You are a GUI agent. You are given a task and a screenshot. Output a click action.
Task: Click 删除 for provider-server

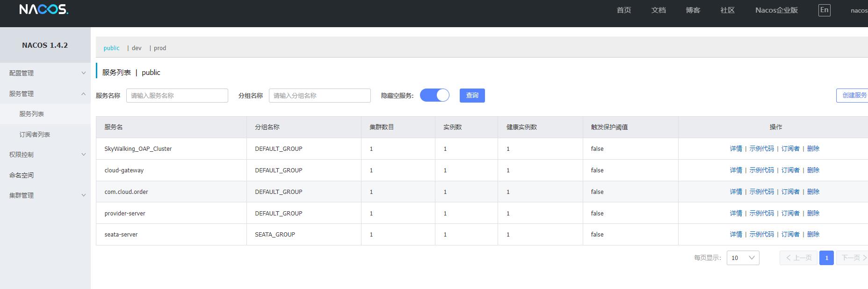click(813, 213)
